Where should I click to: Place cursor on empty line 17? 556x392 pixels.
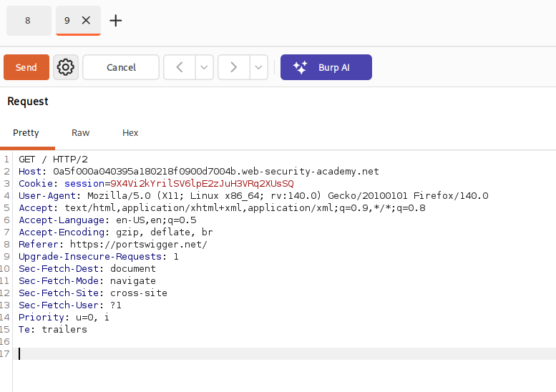[284, 353]
